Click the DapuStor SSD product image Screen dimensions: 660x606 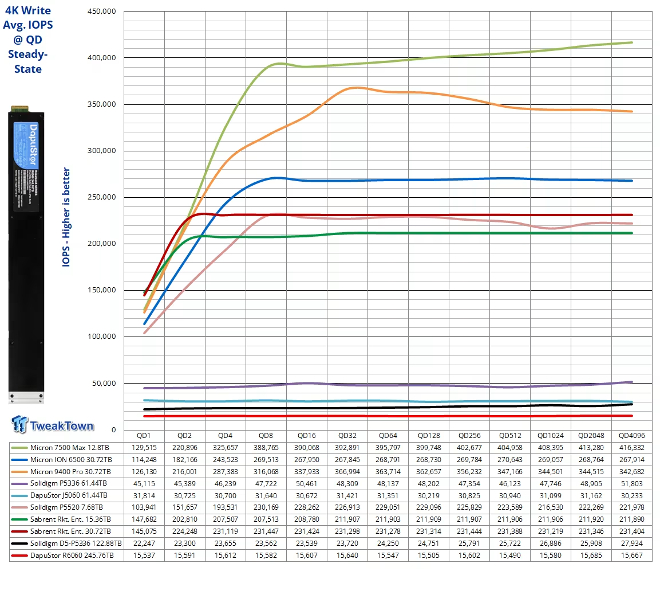pos(26,254)
